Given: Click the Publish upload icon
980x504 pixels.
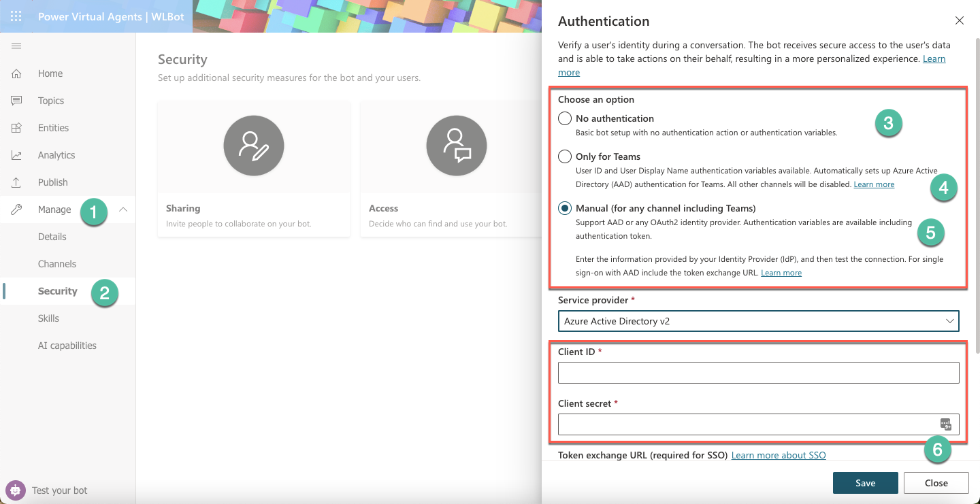Looking at the screenshot, I should point(16,182).
